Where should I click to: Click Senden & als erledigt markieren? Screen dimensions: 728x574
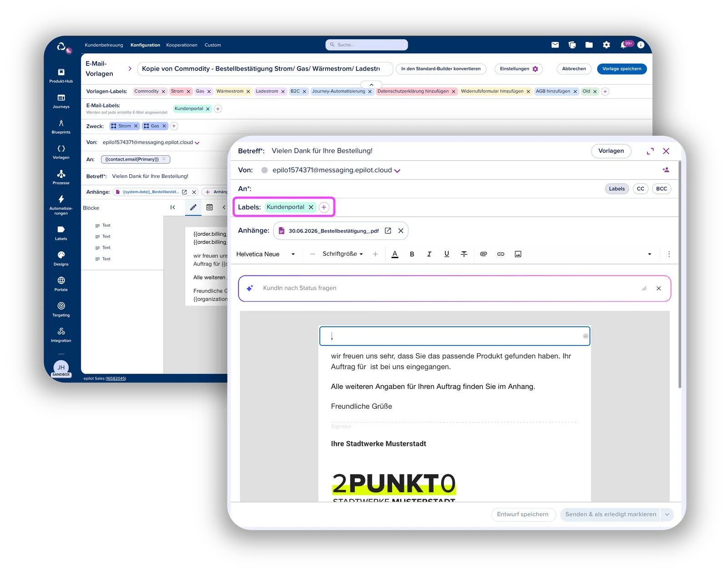pyautogui.click(x=611, y=514)
